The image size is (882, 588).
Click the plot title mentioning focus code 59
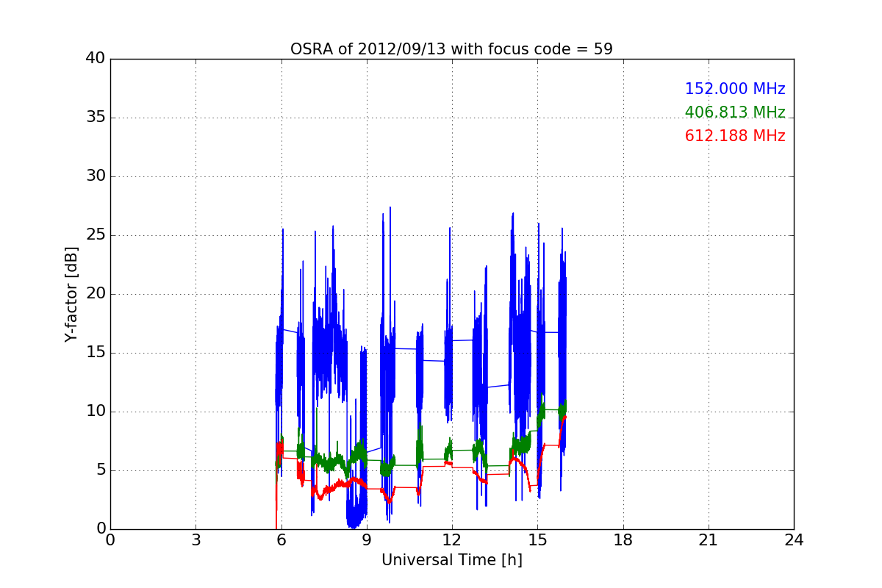(x=451, y=49)
